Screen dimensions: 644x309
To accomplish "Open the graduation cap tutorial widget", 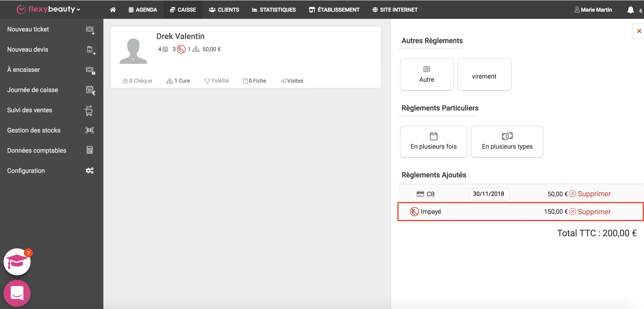I will (17, 262).
